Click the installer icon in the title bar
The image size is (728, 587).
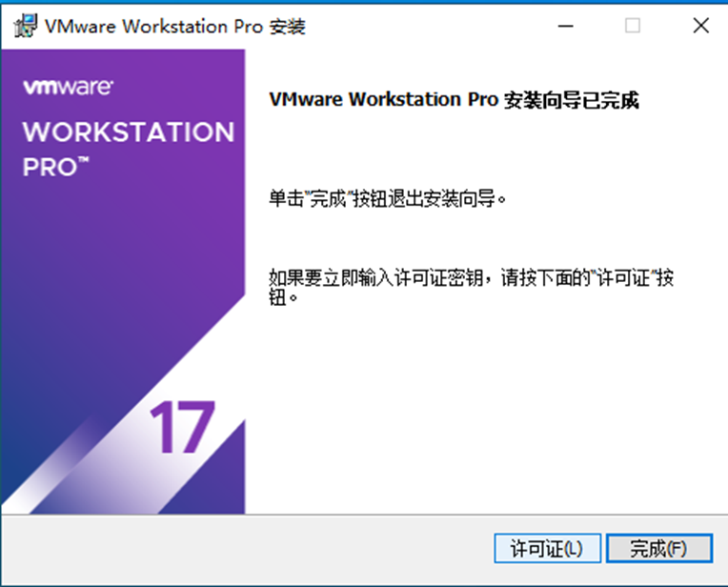click(x=26, y=26)
